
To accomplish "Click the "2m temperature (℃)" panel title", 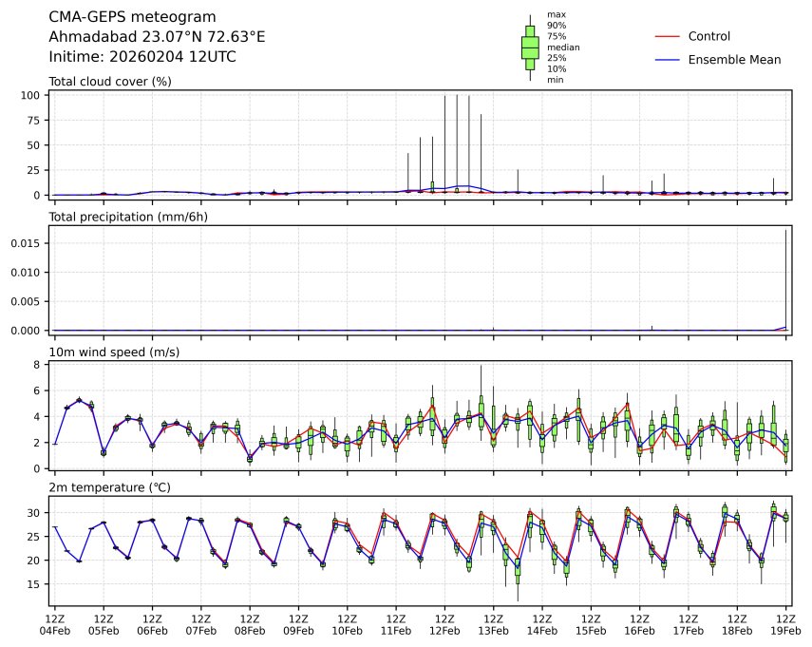I will [x=110, y=488].
